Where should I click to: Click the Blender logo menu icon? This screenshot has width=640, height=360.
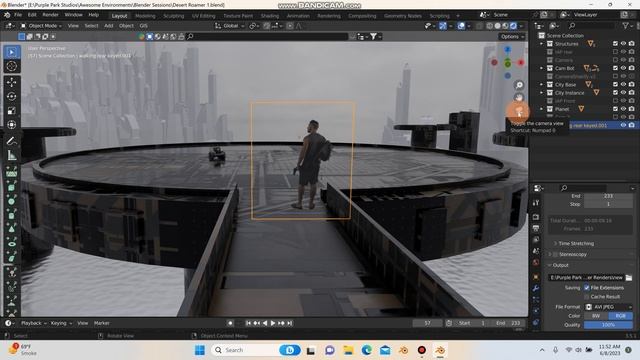click(7, 15)
